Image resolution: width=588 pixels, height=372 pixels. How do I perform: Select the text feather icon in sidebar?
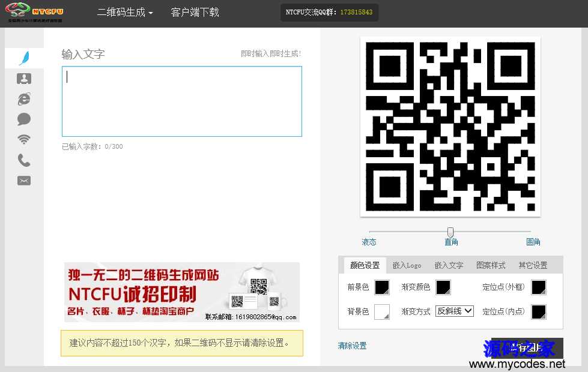coord(24,58)
